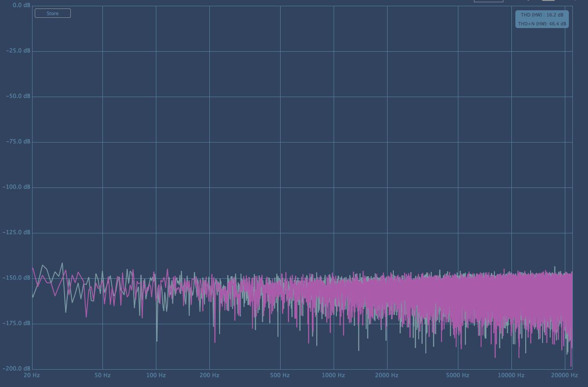The width and height of the screenshot is (588, 387).
Task: Click the 50 Hz frequency label
Action: pos(102,375)
